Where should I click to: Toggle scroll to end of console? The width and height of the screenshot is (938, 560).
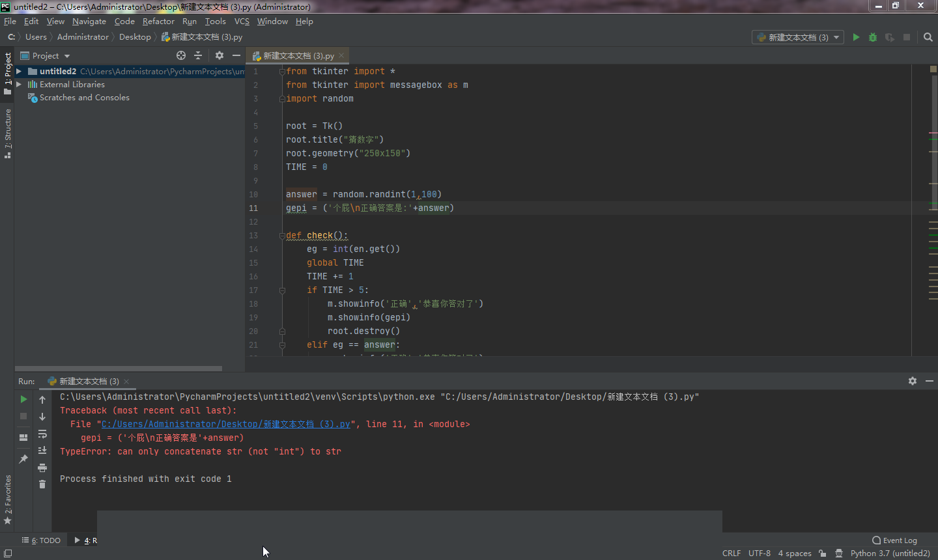point(42,451)
